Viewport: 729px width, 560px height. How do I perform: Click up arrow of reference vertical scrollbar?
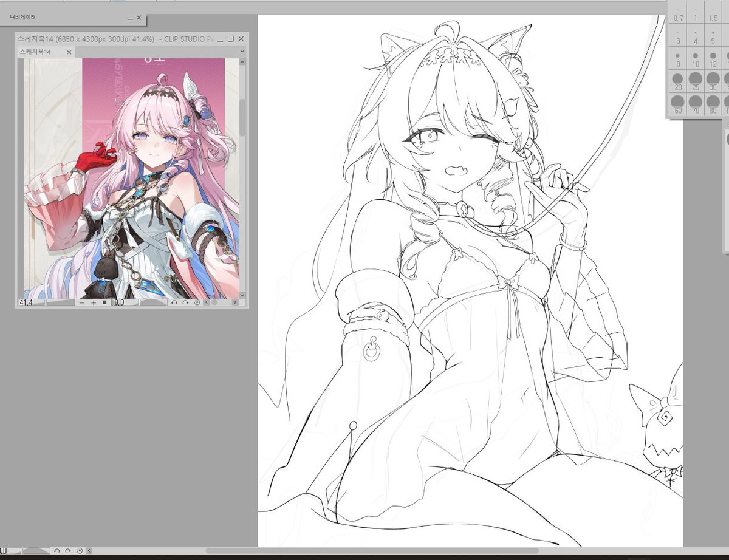click(x=242, y=63)
